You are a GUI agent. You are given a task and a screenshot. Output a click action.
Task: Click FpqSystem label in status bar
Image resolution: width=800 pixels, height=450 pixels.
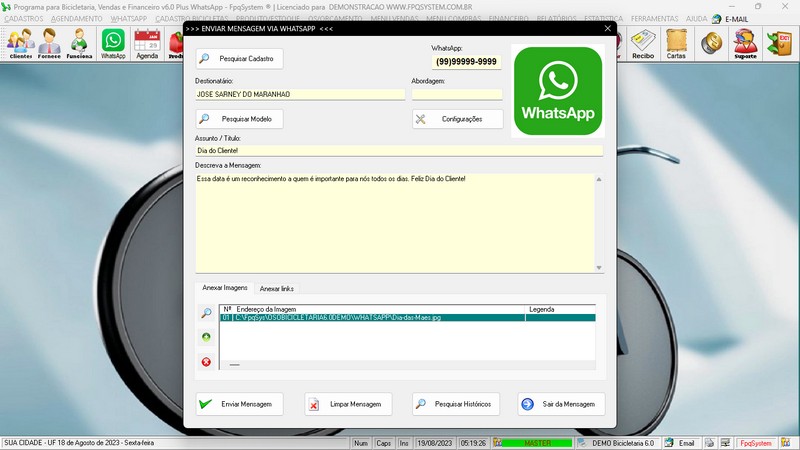pos(756,443)
